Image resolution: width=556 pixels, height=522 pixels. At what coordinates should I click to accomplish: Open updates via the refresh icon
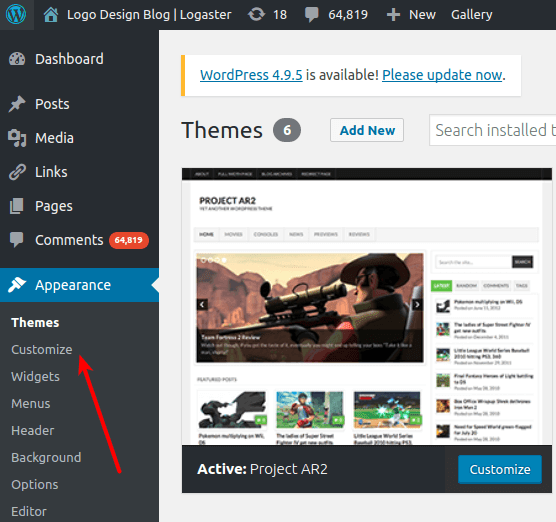coord(256,15)
